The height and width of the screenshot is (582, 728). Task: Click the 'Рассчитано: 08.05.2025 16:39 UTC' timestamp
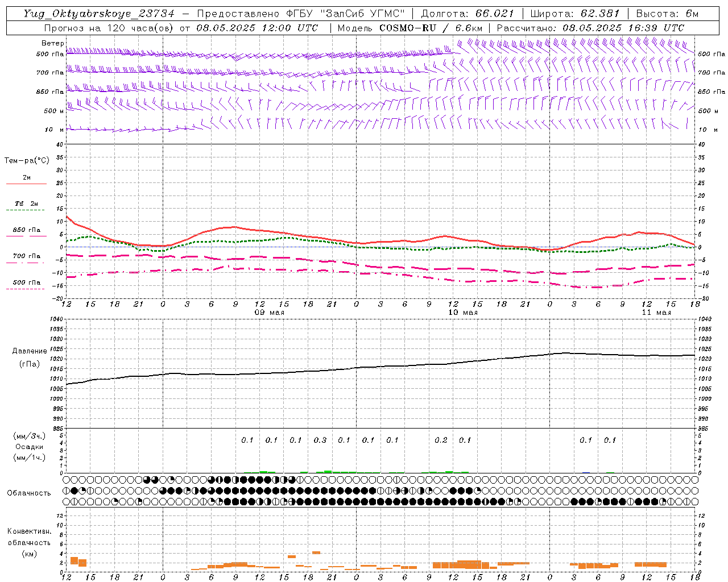(x=590, y=28)
